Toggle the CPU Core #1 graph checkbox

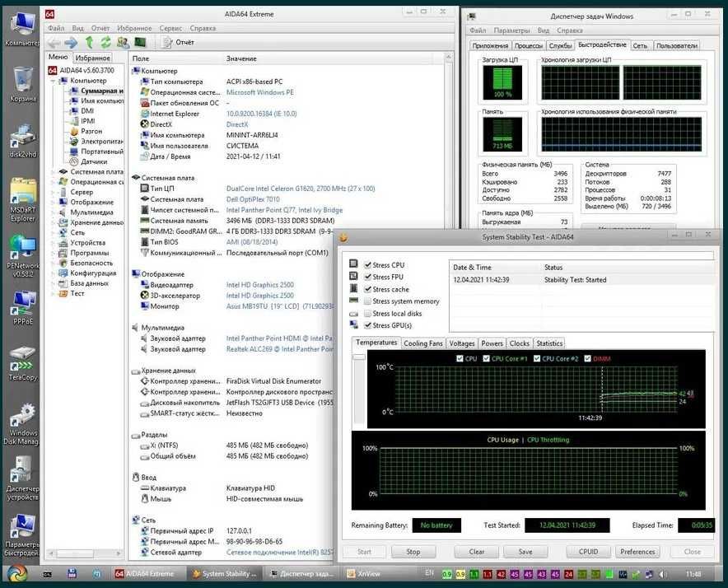click(x=486, y=358)
